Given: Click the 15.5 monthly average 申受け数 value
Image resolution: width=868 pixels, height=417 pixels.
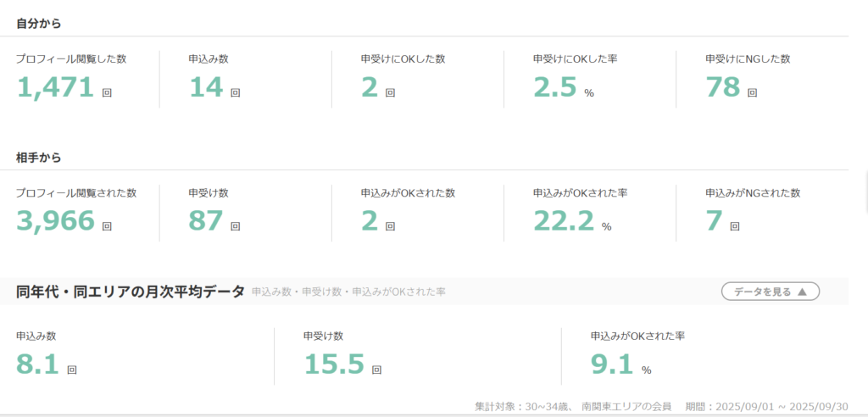Looking at the screenshot, I should 334,364.
